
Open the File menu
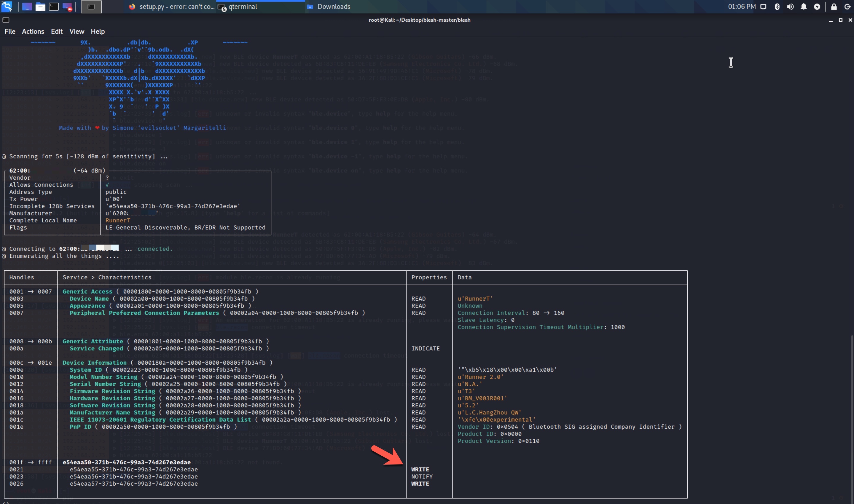10,31
